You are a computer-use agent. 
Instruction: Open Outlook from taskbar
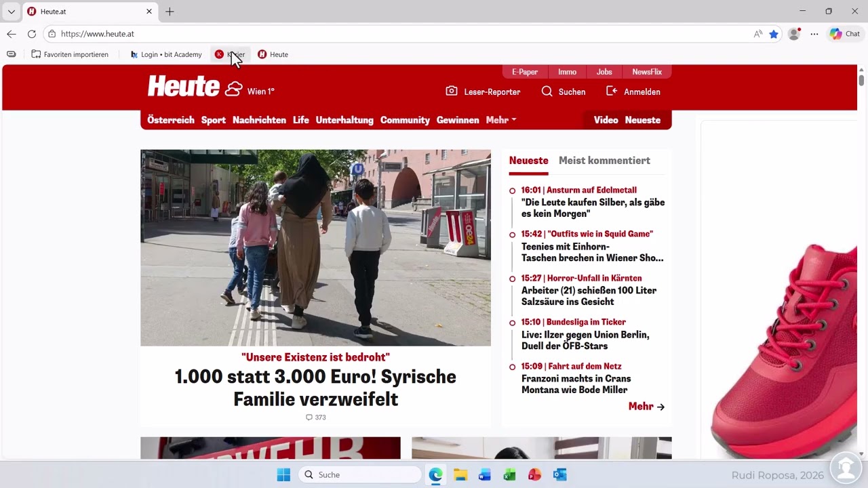[560, 474]
